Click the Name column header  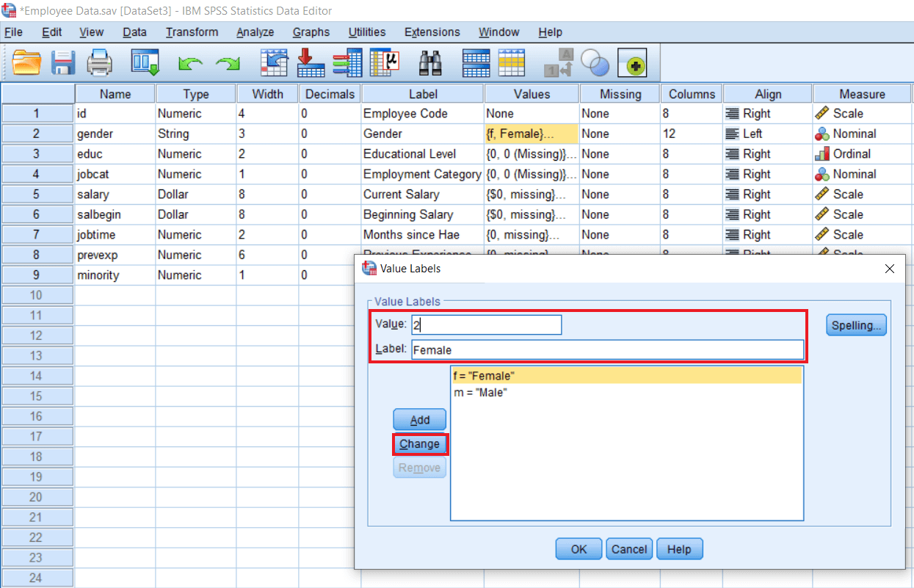115,94
